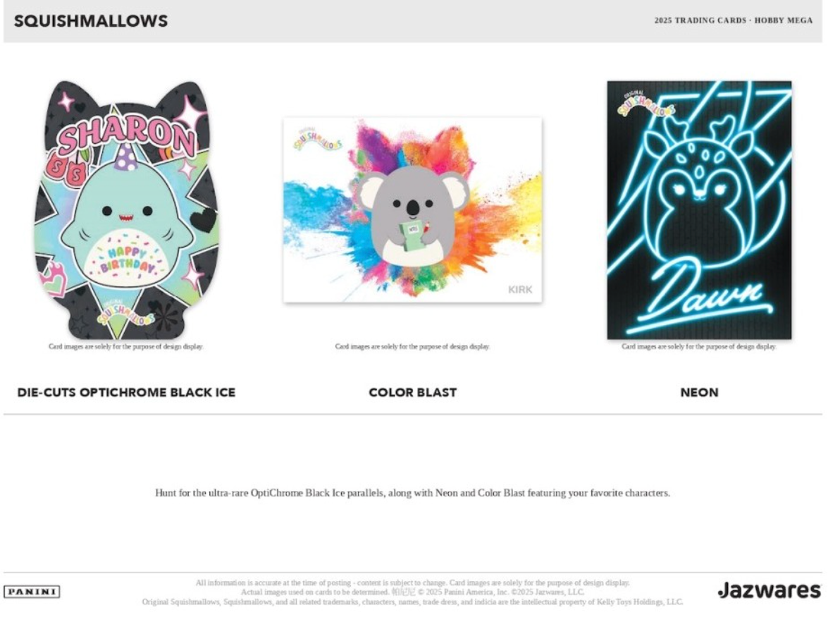The height and width of the screenshot is (622, 840).
Task: Click the Jazwares logo
Action: tap(769, 590)
